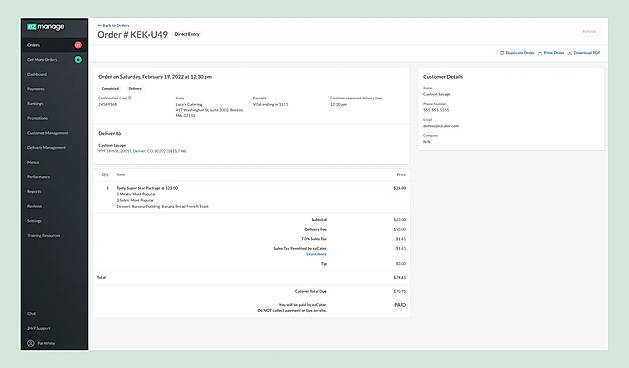Click the Download PDF link text
The height and width of the screenshot is (368, 629).
586,53
